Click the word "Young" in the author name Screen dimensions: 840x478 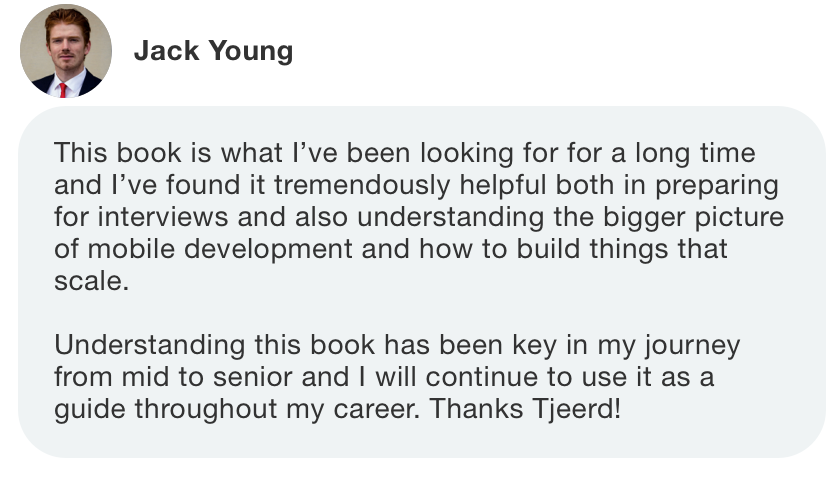click(251, 51)
